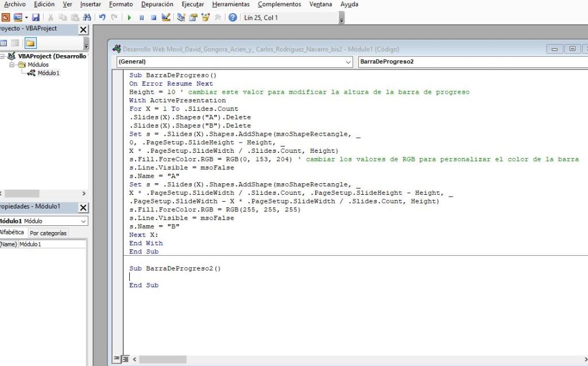Click the Pause/Interrupt execution icon
This screenshot has width=588, height=366.
click(x=141, y=18)
